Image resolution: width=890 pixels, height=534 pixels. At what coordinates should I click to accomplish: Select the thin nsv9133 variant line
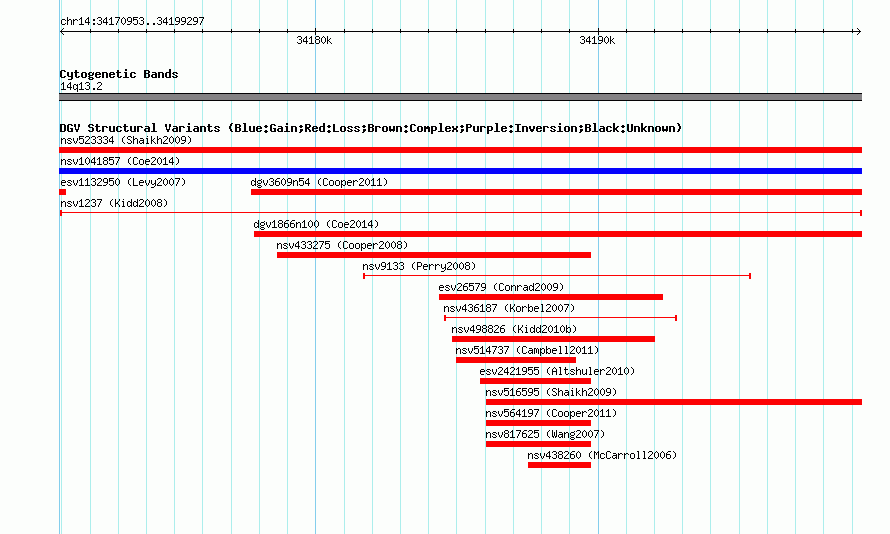click(x=557, y=276)
